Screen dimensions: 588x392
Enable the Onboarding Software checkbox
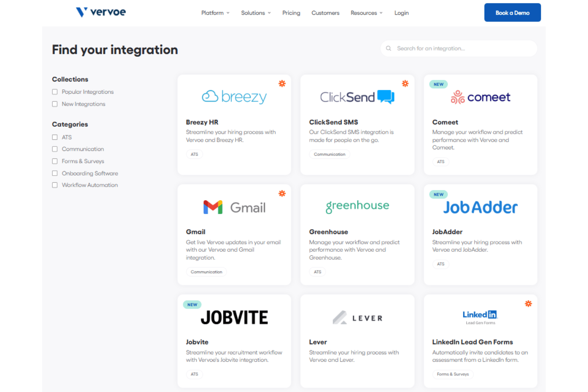click(55, 173)
